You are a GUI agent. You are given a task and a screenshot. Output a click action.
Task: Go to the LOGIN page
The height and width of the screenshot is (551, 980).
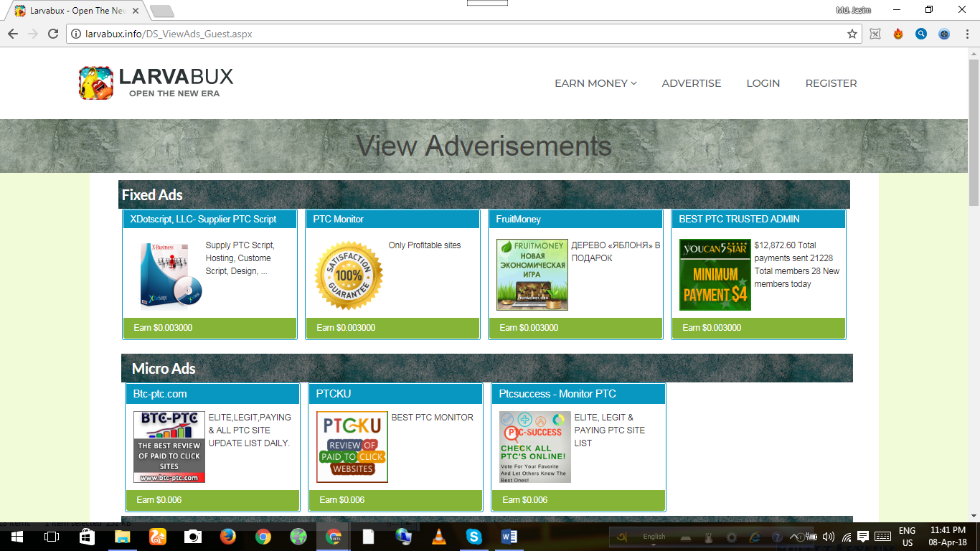click(x=763, y=83)
